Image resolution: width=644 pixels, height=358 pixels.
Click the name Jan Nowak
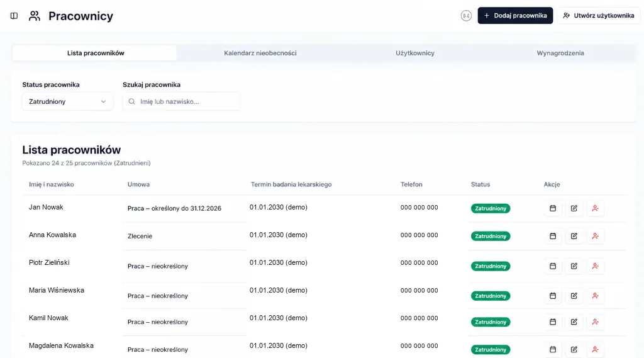coord(46,207)
